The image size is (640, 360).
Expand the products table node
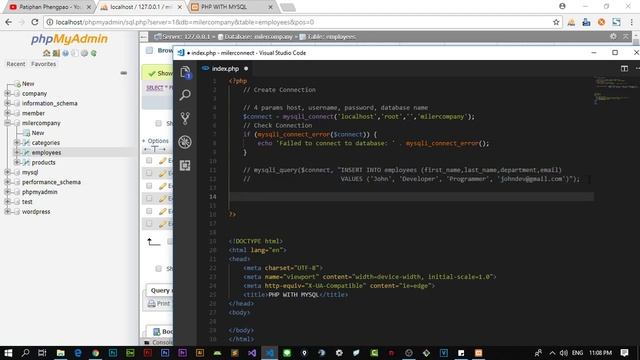tap(17, 162)
